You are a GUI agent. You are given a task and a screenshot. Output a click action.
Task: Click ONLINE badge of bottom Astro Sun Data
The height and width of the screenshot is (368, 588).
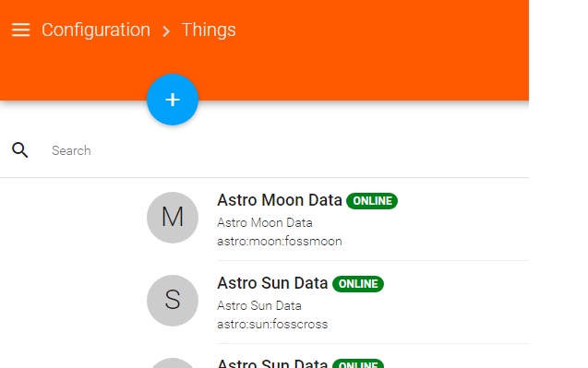tap(358, 363)
